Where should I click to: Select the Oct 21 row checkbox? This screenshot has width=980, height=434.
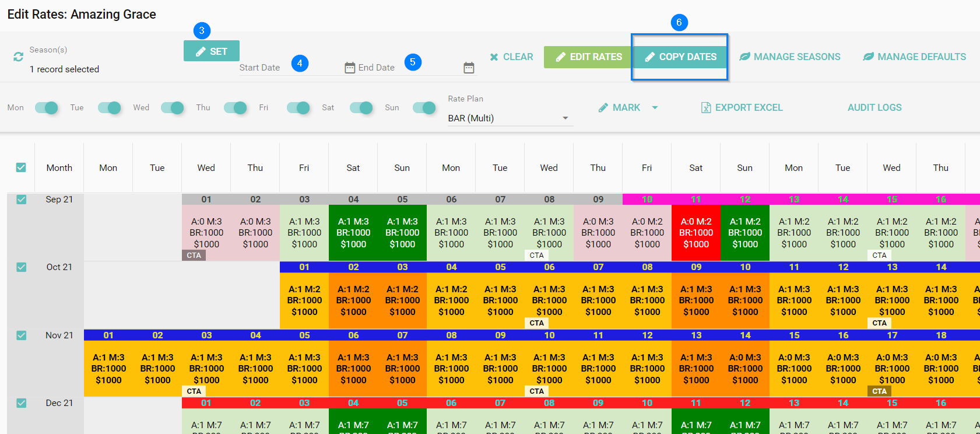click(x=21, y=267)
